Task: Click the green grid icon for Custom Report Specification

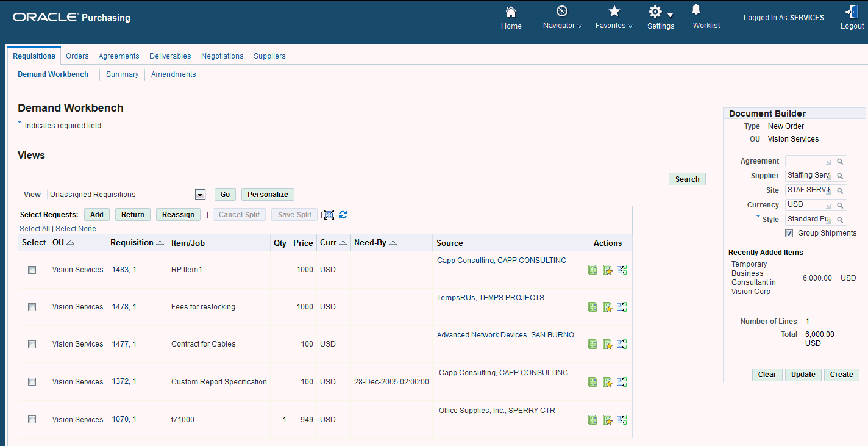Action: (592, 382)
